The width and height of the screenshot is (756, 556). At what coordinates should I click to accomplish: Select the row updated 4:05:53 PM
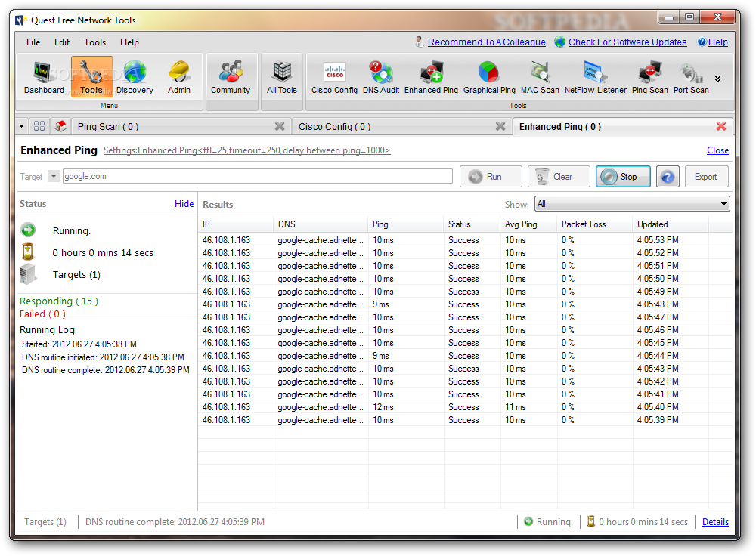point(465,240)
